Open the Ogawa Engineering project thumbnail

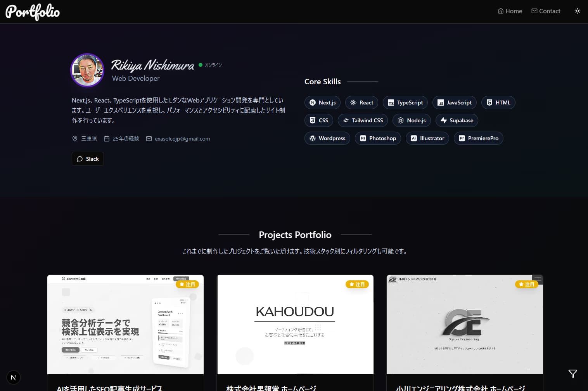point(465,325)
